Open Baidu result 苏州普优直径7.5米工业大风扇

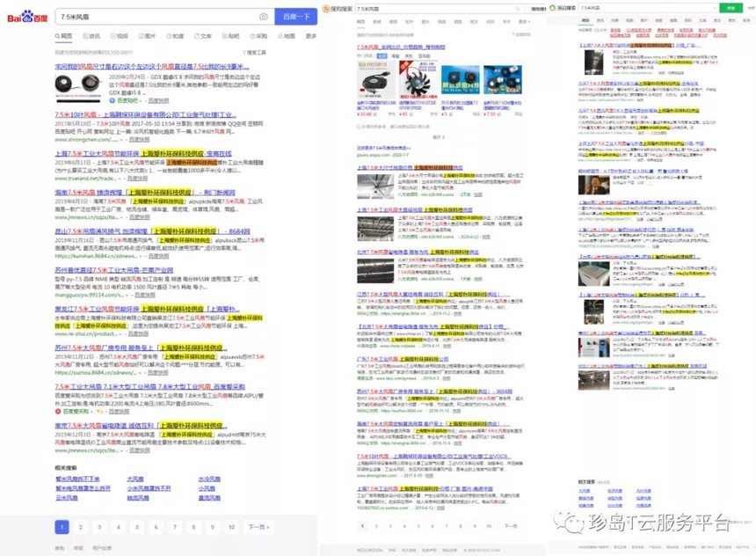113,270
